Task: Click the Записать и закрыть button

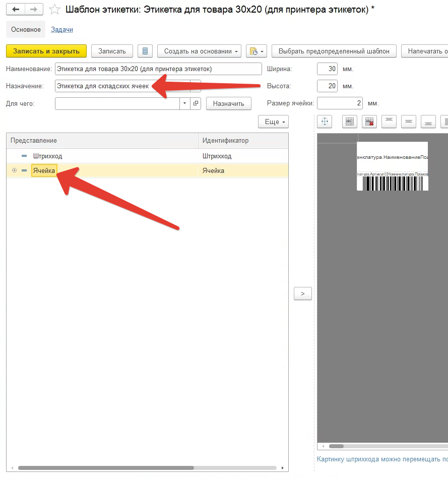Action: (x=46, y=51)
